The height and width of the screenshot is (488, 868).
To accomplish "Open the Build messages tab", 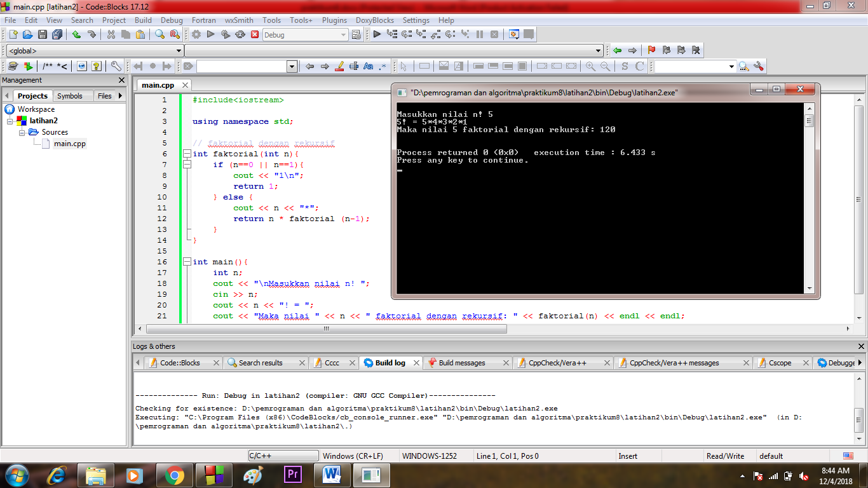I will tap(462, 363).
